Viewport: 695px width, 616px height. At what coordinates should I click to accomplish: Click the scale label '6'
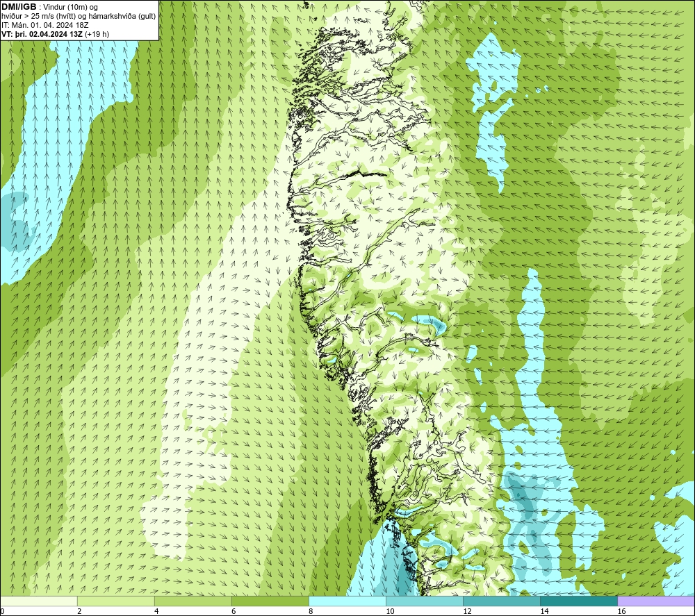(234, 611)
